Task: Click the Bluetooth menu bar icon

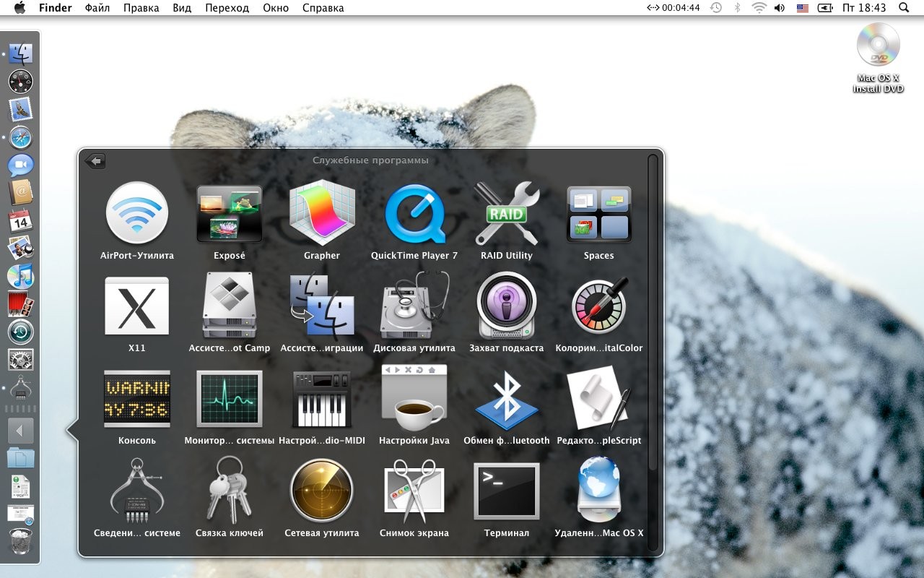Action: coord(737,8)
